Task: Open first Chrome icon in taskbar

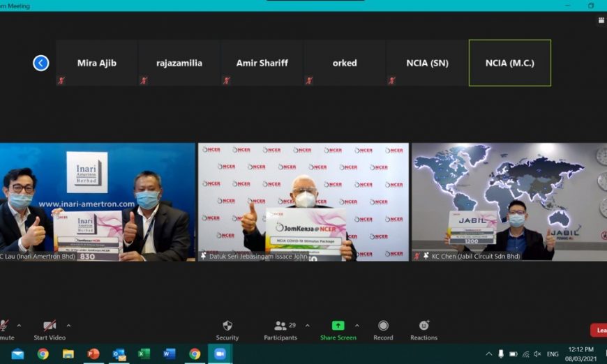Action: tap(43, 354)
